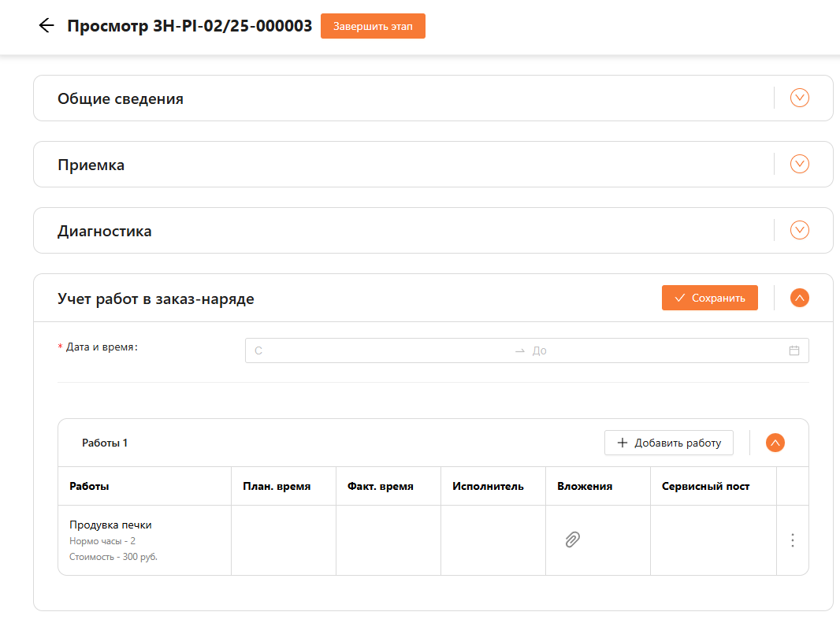The width and height of the screenshot is (840, 623).
Task: Save with the Сохранить button
Action: (x=709, y=298)
